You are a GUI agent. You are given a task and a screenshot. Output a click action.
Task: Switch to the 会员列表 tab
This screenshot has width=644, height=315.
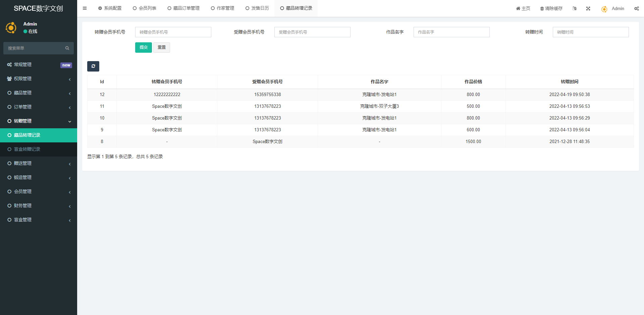(x=145, y=8)
